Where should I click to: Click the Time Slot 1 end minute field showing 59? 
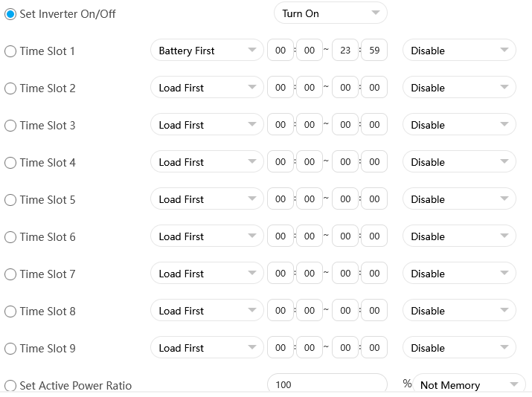(374, 50)
